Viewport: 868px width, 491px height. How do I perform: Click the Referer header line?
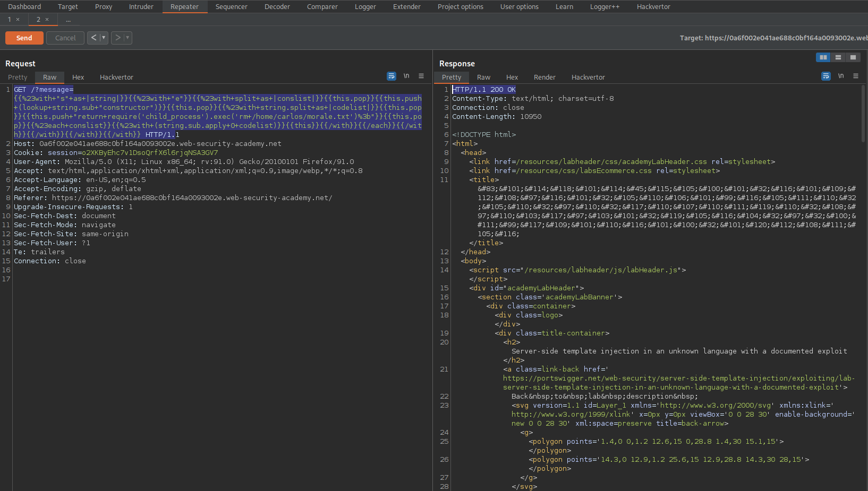[x=173, y=198]
